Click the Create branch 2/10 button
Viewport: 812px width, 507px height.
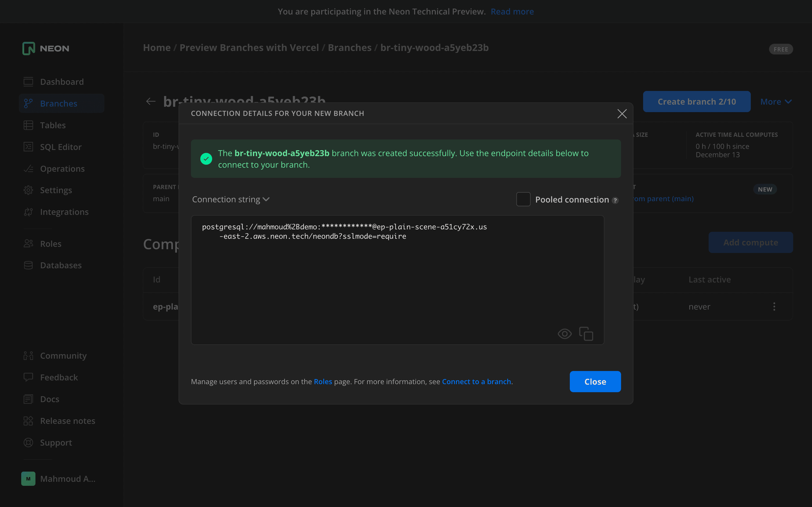(697, 102)
